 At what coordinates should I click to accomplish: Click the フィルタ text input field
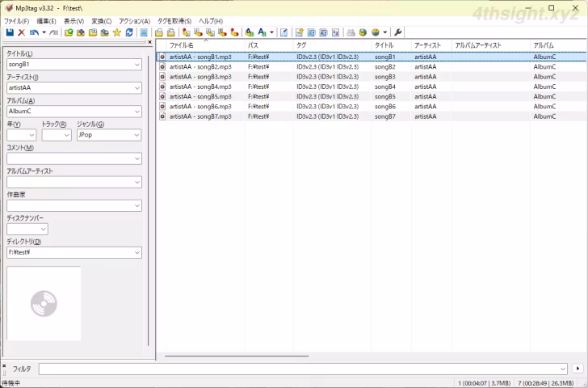[x=299, y=369]
